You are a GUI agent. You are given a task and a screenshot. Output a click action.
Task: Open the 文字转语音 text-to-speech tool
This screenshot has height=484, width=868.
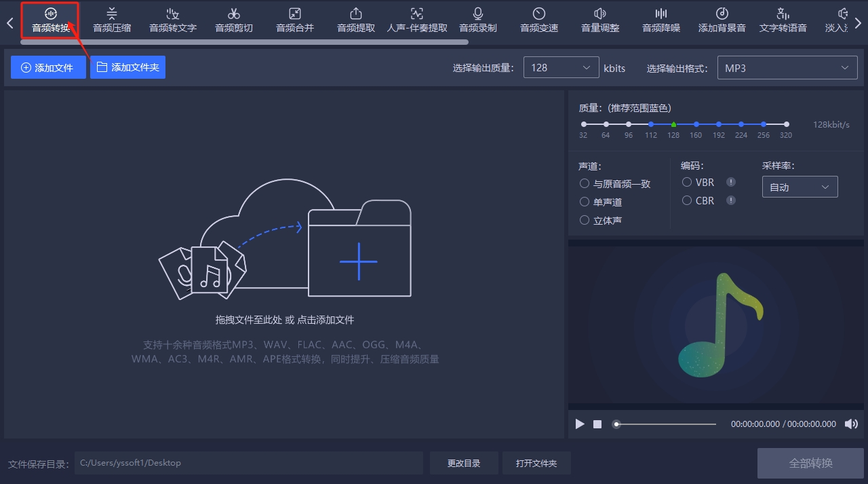click(x=783, y=20)
